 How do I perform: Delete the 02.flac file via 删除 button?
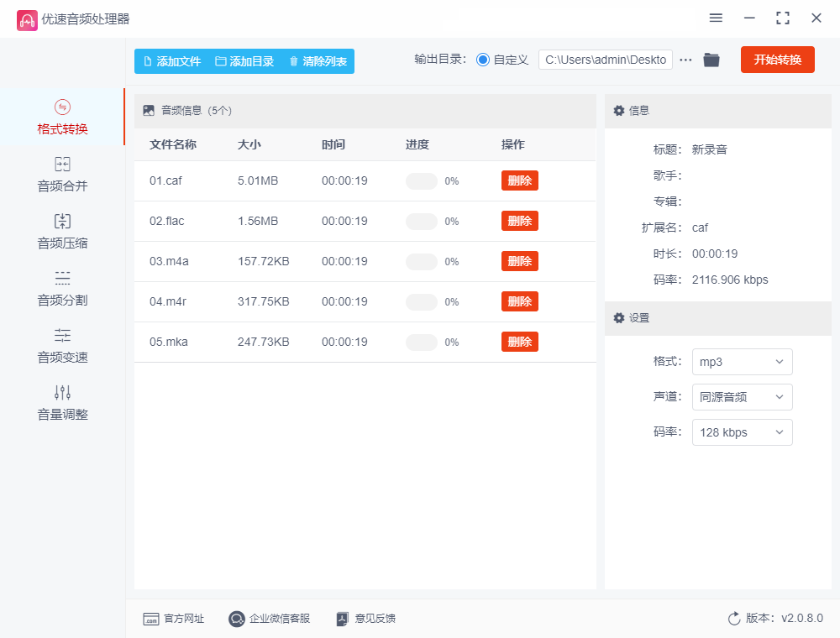click(x=519, y=221)
